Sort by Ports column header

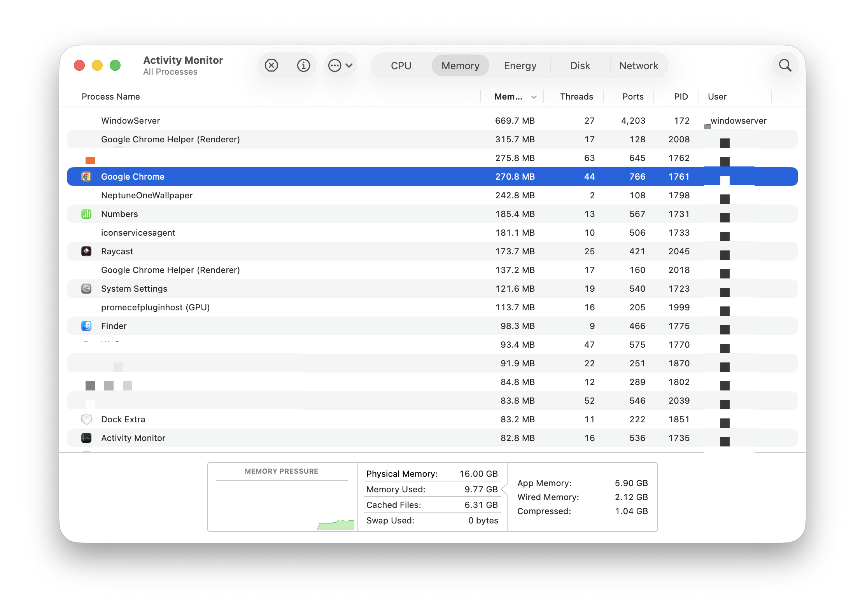click(x=633, y=96)
